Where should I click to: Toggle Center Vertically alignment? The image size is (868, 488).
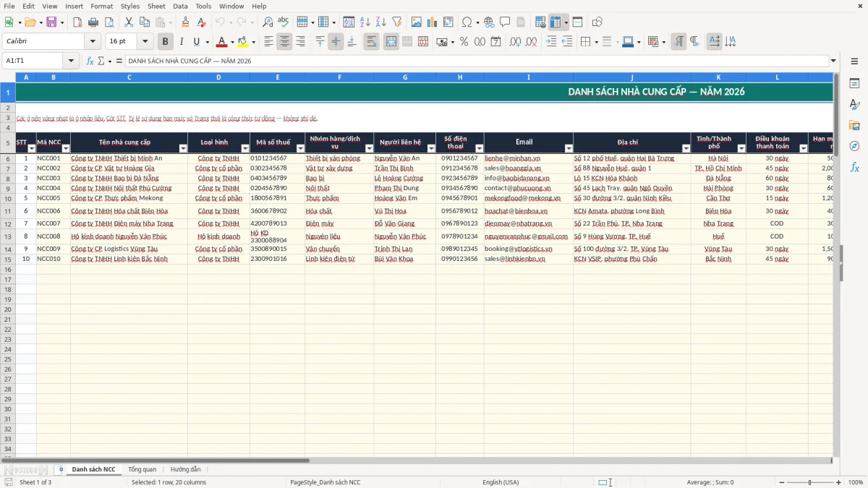click(x=336, y=42)
